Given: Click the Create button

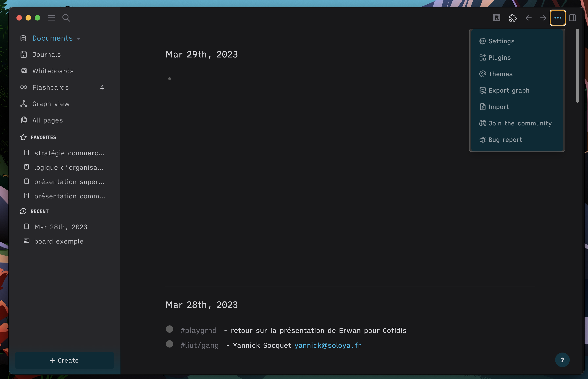Looking at the screenshot, I should coord(64,360).
